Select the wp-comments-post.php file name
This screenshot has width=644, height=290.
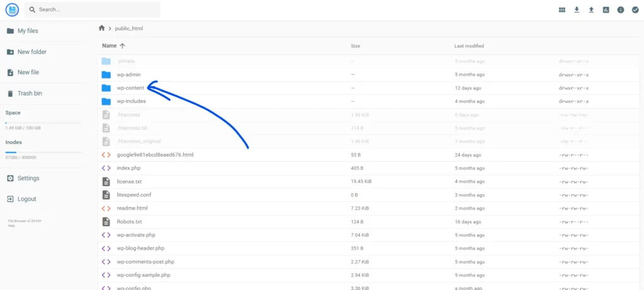pos(145,262)
